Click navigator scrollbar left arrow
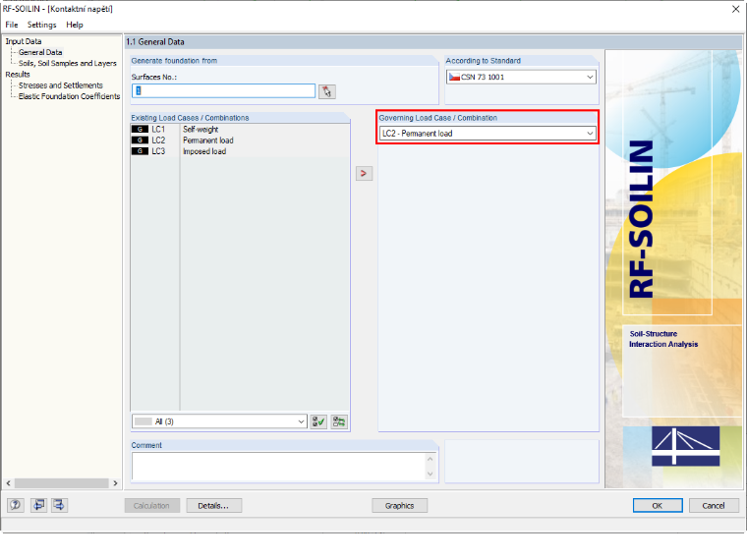 click(x=9, y=483)
